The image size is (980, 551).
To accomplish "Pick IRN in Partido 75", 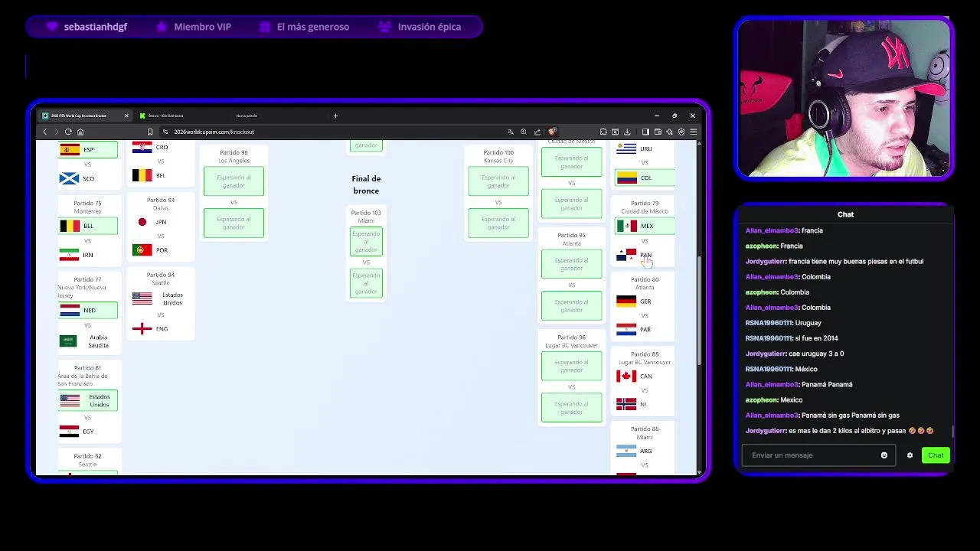I will [88, 255].
